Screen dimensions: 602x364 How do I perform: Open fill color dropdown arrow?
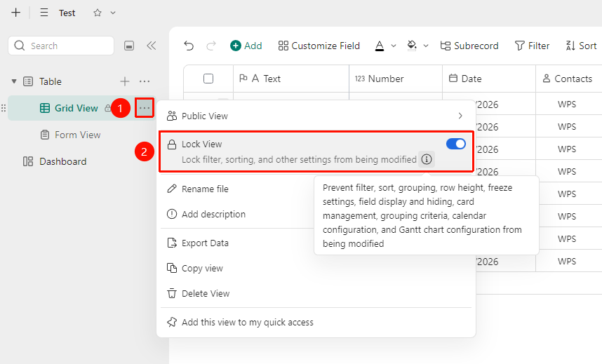[x=426, y=46]
